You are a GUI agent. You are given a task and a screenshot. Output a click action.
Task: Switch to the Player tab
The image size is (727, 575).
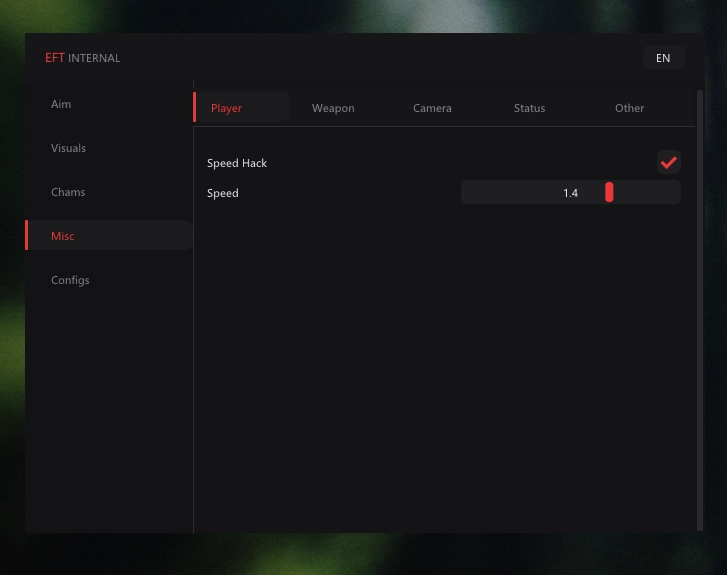point(242,107)
